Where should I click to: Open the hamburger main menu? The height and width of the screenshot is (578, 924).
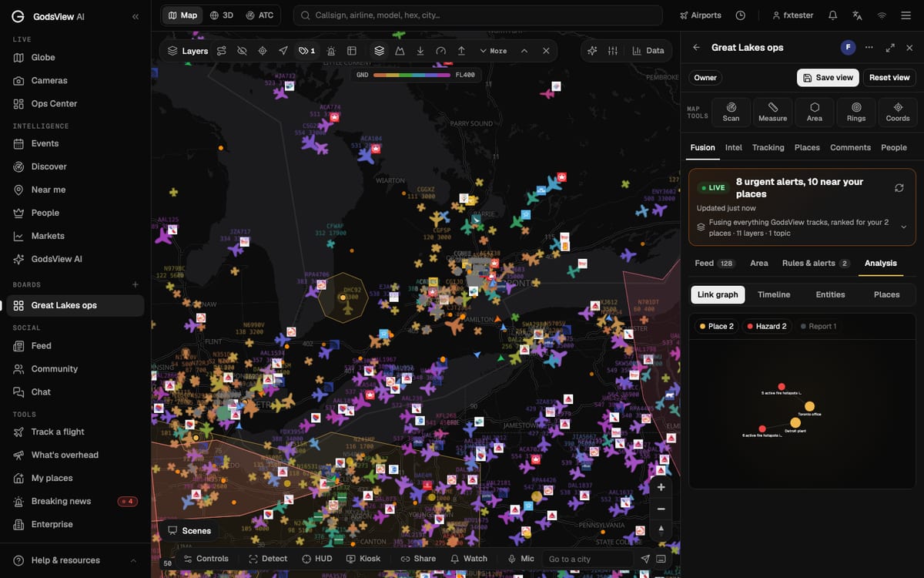pyautogui.click(x=906, y=15)
